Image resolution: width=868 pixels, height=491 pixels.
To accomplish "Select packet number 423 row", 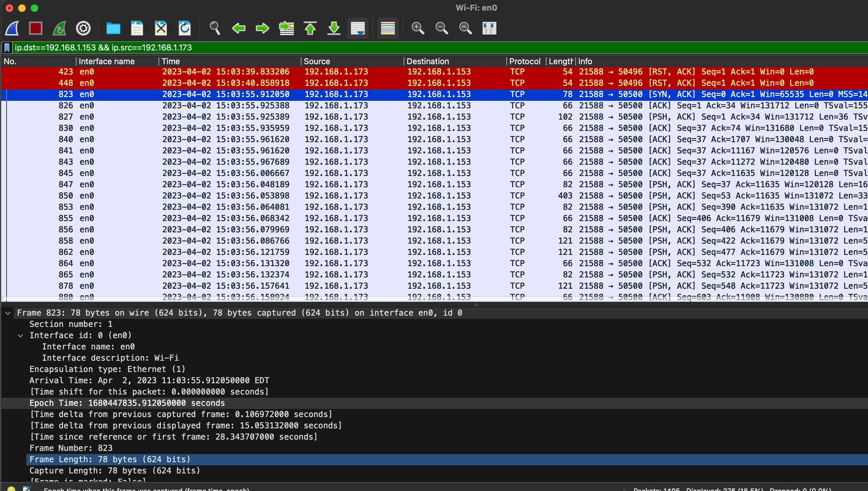I will 434,72.
